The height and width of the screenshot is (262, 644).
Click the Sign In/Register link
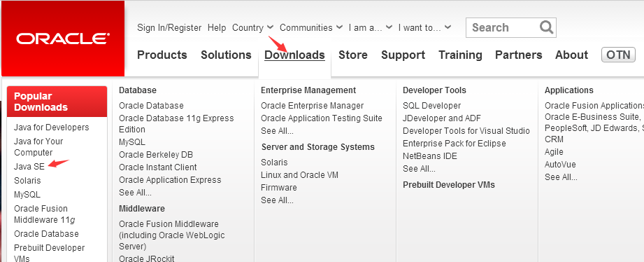(169, 27)
